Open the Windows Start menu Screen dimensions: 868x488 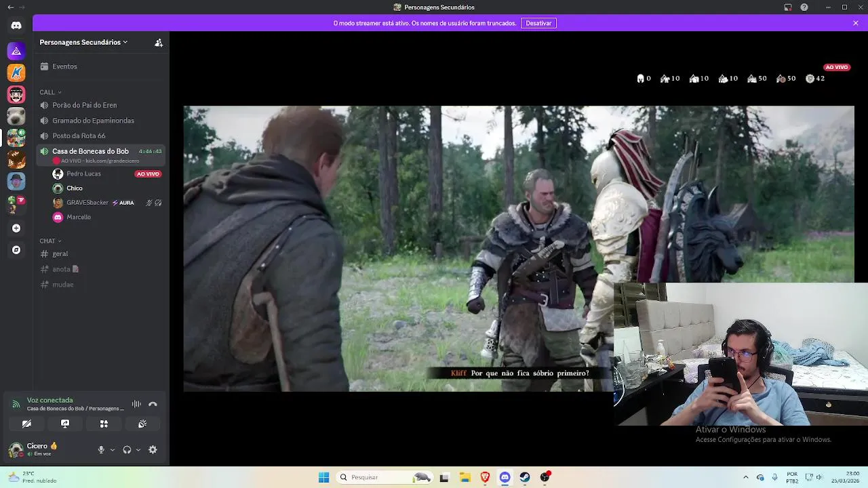click(x=323, y=477)
